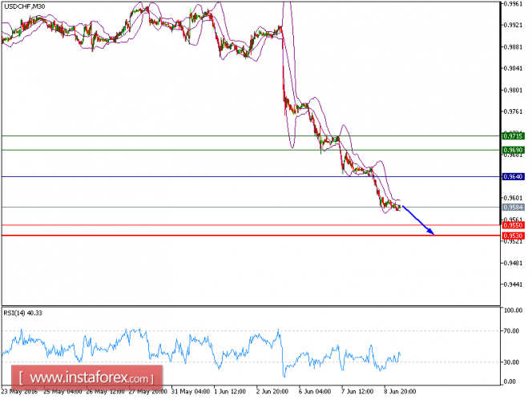Viewport: 532px width, 399px height.
Task: Click the 8 Jun 20:00 time label
Action: coord(400,392)
